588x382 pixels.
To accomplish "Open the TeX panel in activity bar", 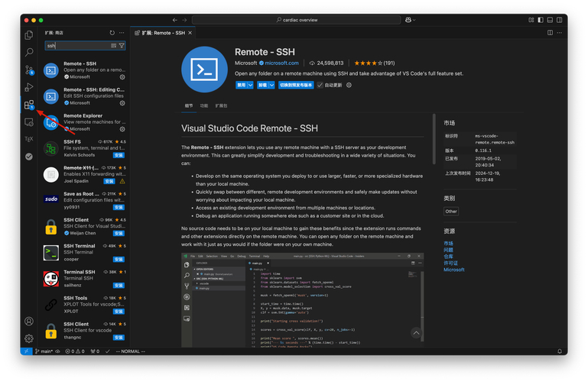I will coord(29,139).
